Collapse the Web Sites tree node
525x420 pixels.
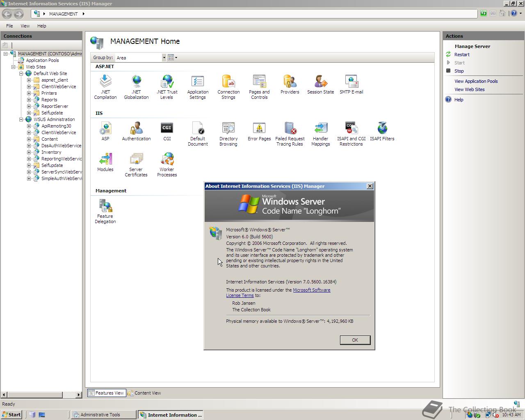coord(13,67)
